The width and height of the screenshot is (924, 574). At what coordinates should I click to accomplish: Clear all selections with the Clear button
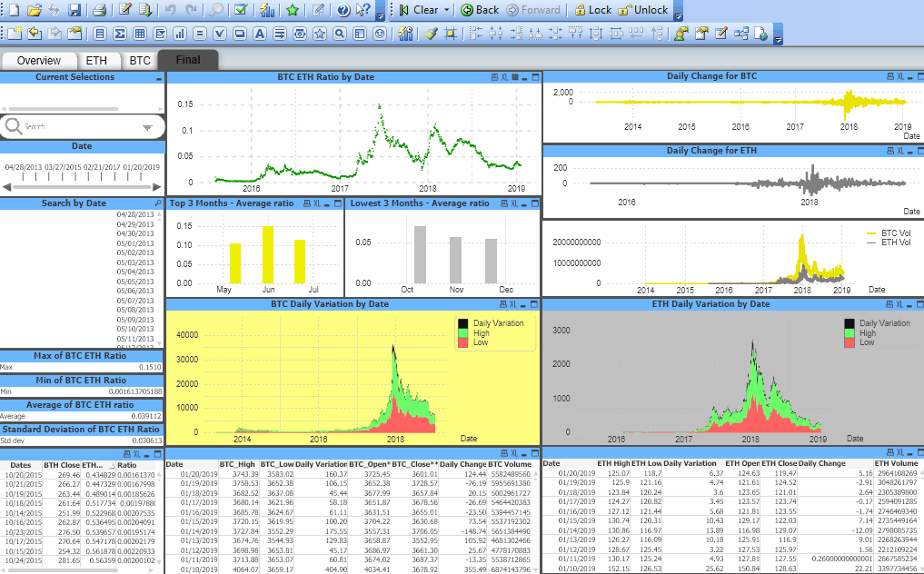tap(418, 11)
